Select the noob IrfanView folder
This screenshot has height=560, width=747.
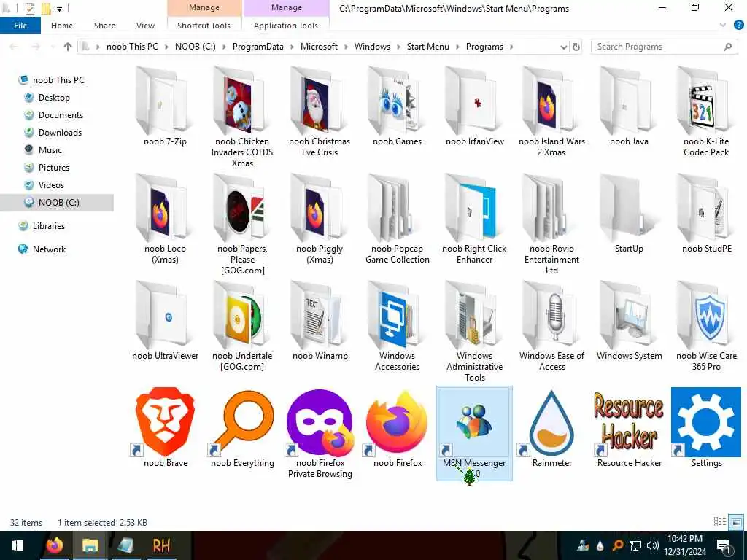tap(474, 106)
